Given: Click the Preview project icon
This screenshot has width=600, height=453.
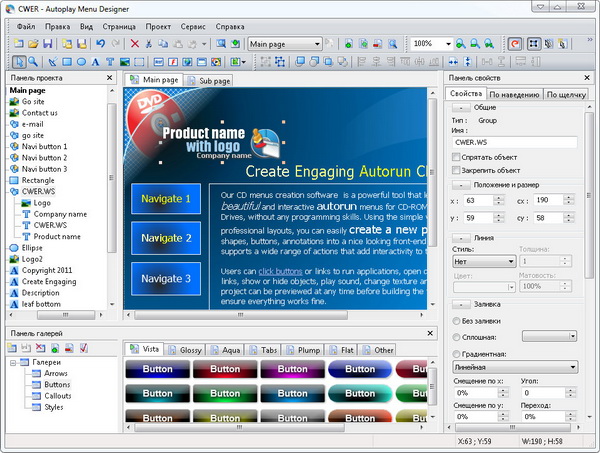Looking at the screenshot, I should (x=221, y=44).
